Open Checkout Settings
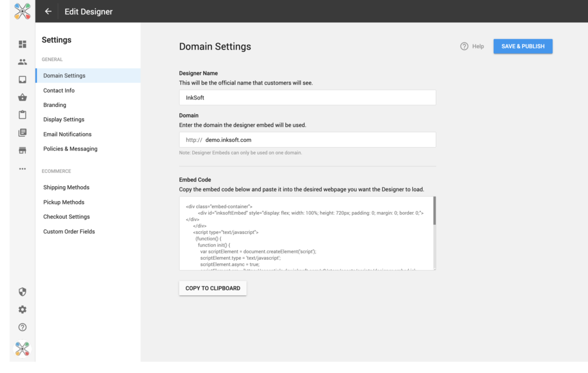The height and width of the screenshot is (373, 588). [67, 217]
